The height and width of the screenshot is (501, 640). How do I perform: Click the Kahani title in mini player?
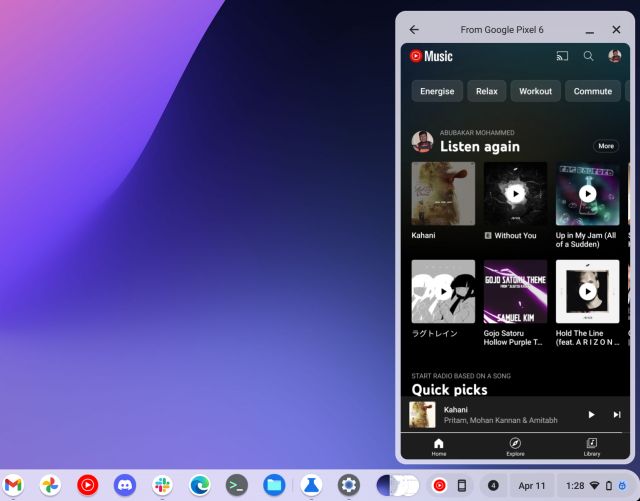click(456, 410)
